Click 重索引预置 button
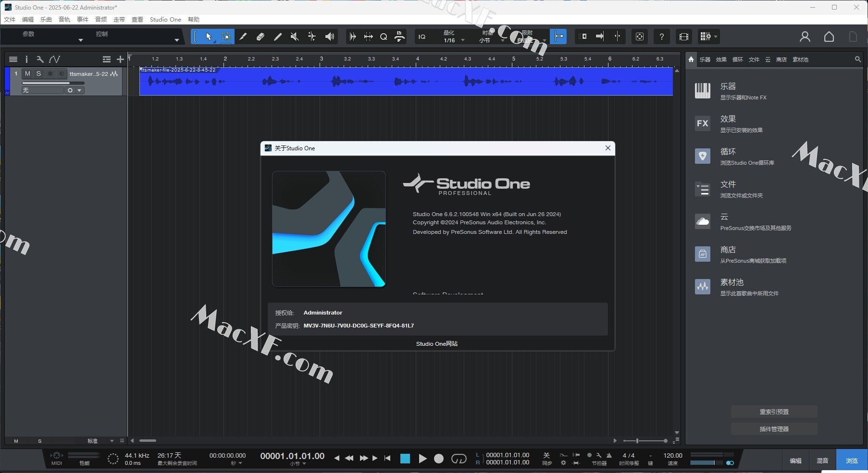The height and width of the screenshot is (473, 868). 774,412
